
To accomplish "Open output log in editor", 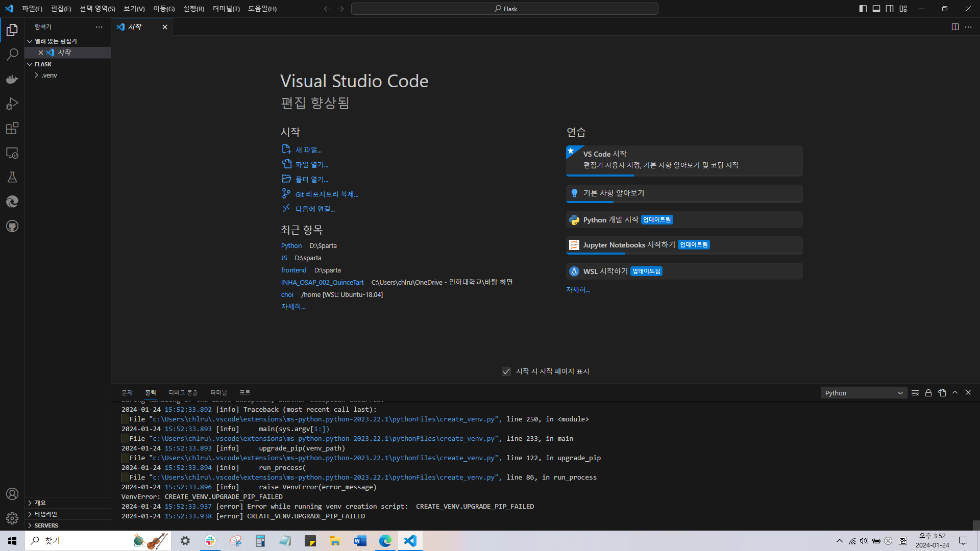I will pyautogui.click(x=942, y=393).
